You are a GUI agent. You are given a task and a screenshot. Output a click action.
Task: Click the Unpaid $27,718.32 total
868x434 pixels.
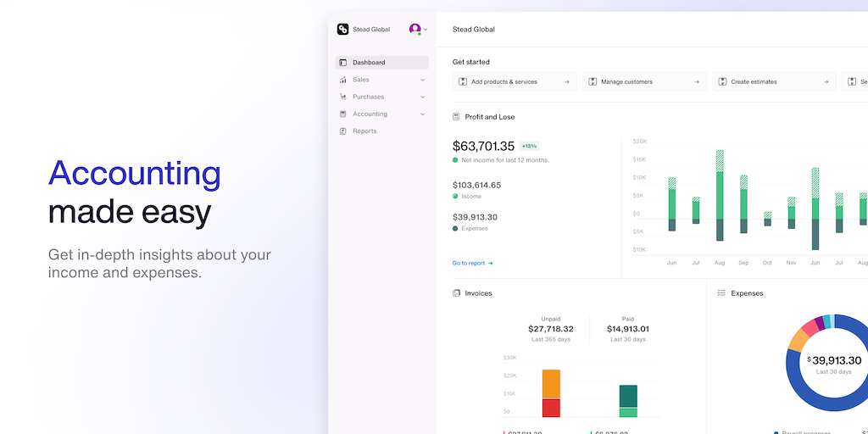(551, 329)
